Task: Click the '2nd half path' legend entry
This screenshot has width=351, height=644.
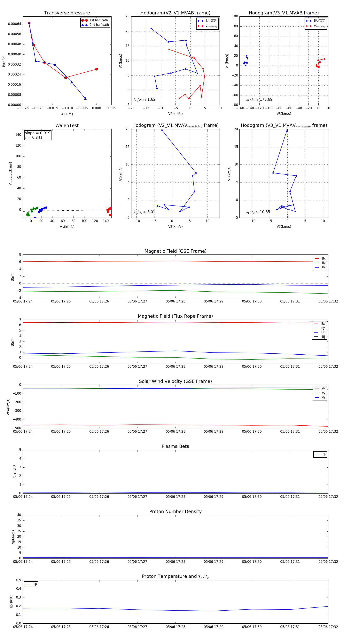Action: (x=95, y=25)
